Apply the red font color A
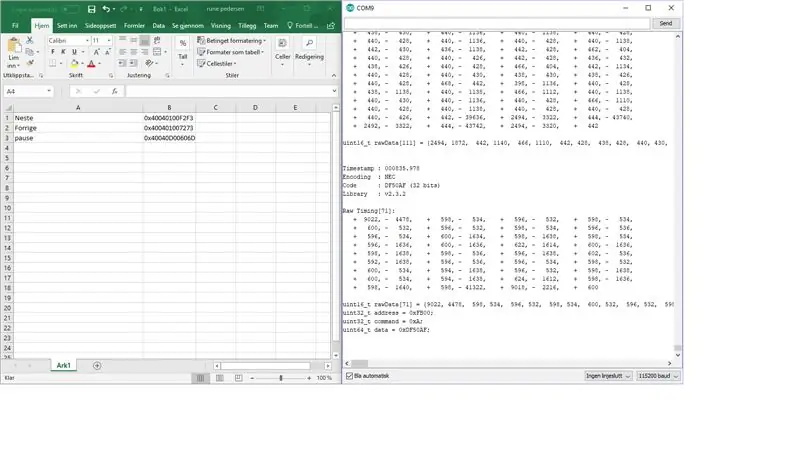Image resolution: width=800 pixels, height=465 pixels. pos(91,63)
